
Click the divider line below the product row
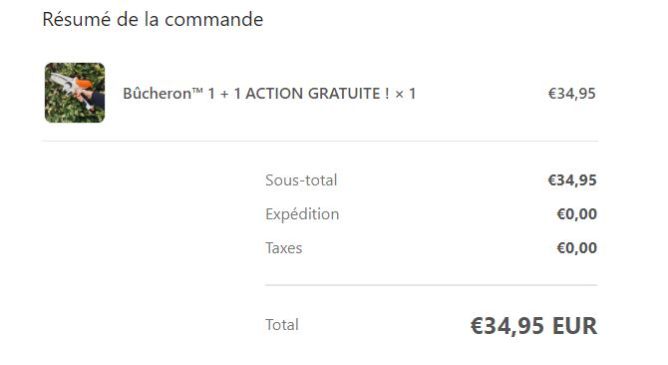pyautogui.click(x=320, y=141)
